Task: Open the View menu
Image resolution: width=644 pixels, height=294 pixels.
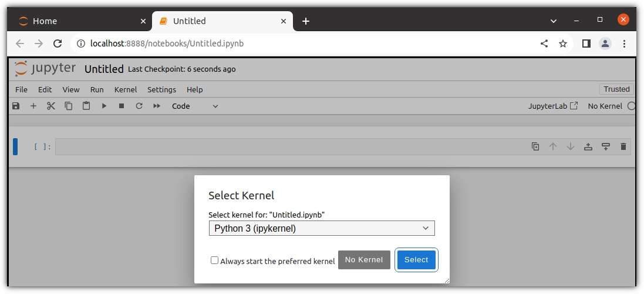Action: [x=71, y=89]
